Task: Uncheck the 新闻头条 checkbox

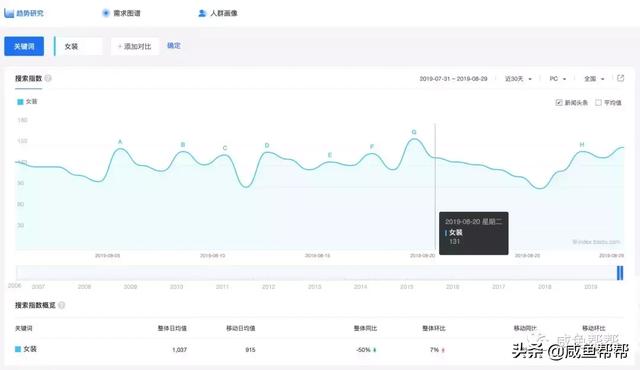Action: [559, 102]
